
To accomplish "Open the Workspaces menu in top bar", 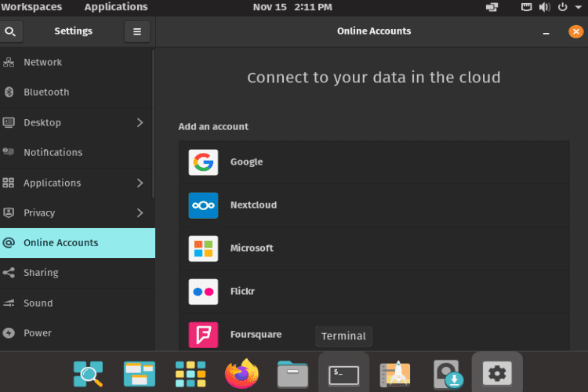I will [x=31, y=7].
